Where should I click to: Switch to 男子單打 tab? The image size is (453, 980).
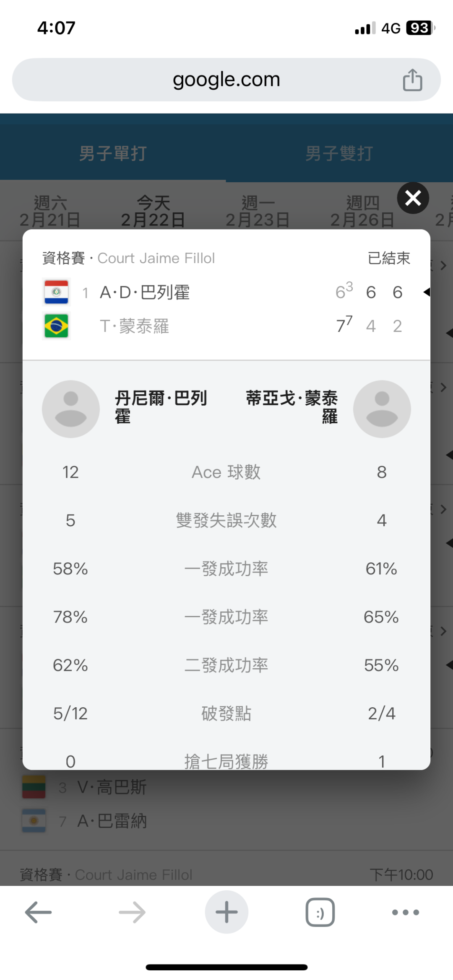click(113, 153)
